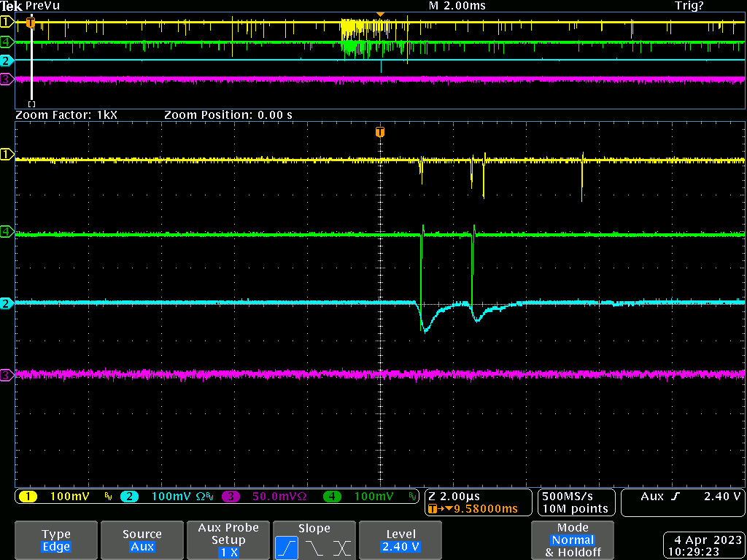This screenshot has height=560, width=747.
Task: Select either-edge slope option
Action: pyautogui.click(x=341, y=546)
